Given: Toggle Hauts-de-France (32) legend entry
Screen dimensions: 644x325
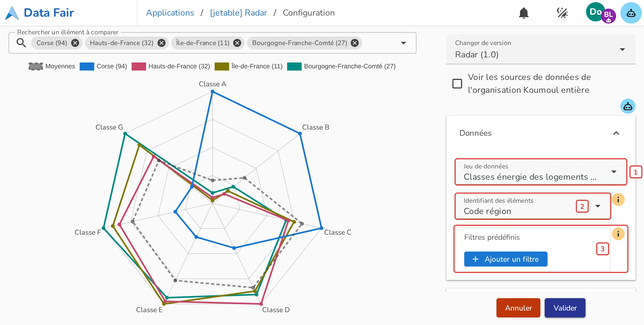Looking at the screenshot, I should 171,66.
